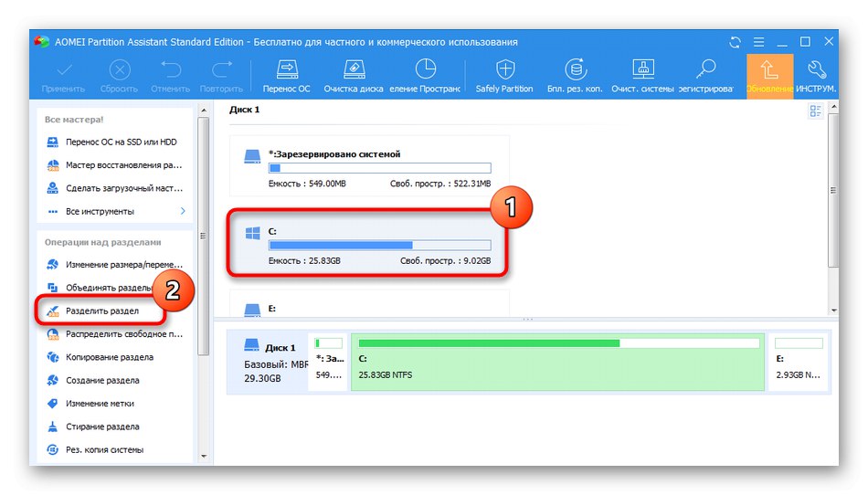Select the system reserved 549MB block in disk map
The width and height of the screenshot is (868, 495).
pyautogui.click(x=329, y=362)
